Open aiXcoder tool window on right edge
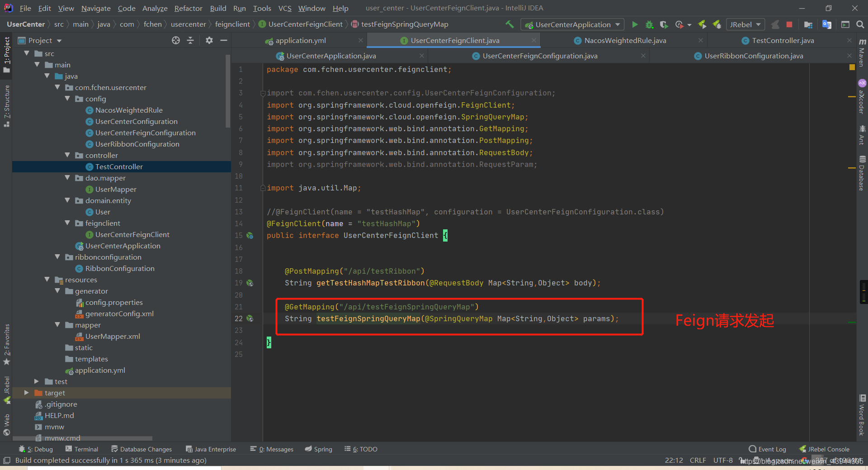Image resolution: width=868 pixels, height=470 pixels. click(x=862, y=97)
